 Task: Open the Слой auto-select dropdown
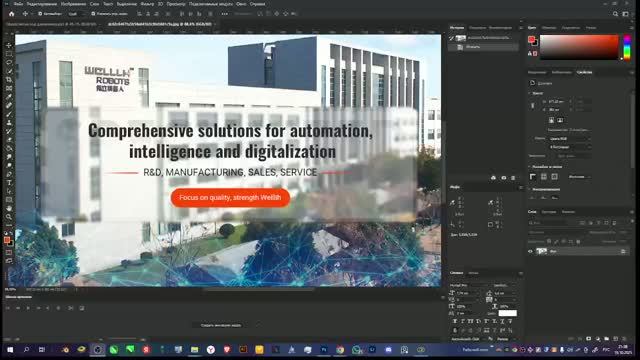pyautogui.click(x=76, y=14)
